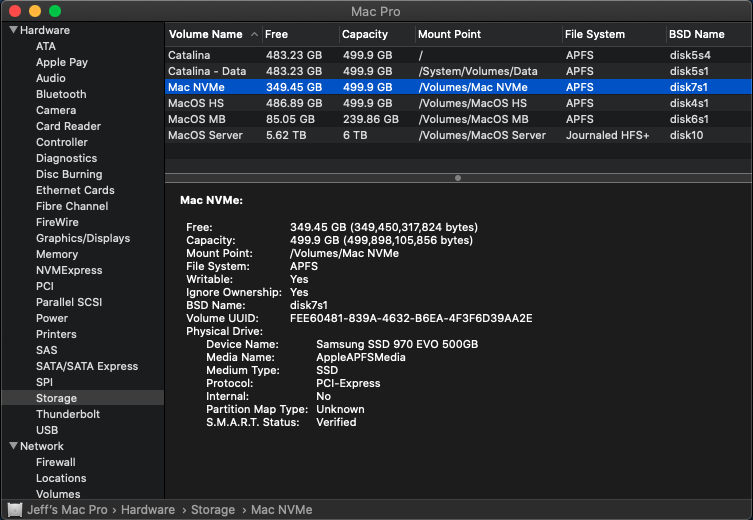
Task: Select Locations under Network
Action: 61,478
